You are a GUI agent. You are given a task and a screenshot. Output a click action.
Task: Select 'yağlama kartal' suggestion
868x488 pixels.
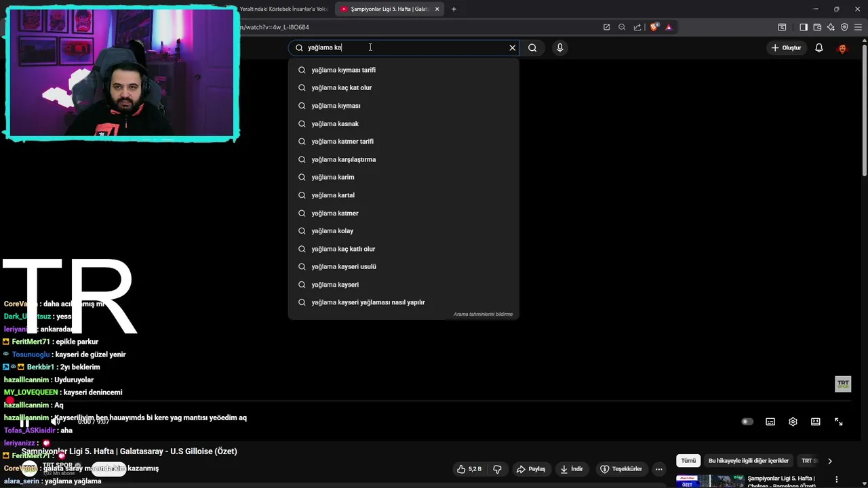pyautogui.click(x=403, y=195)
